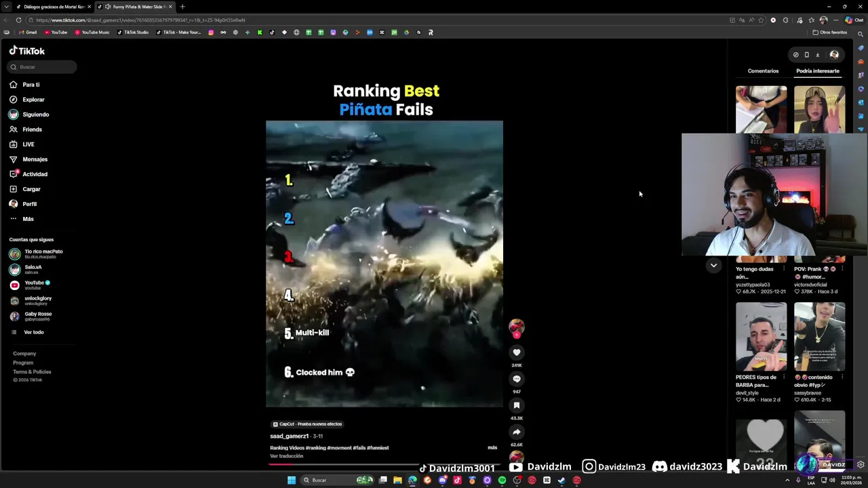868x488 pixels.
Task: Open Spotify from the taskbar
Action: [x=502, y=480]
